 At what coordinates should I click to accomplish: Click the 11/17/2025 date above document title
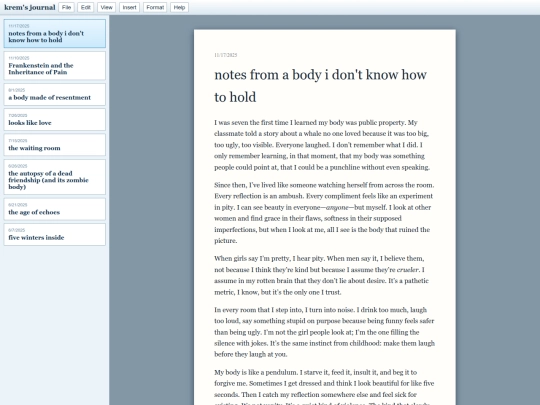[x=226, y=55]
